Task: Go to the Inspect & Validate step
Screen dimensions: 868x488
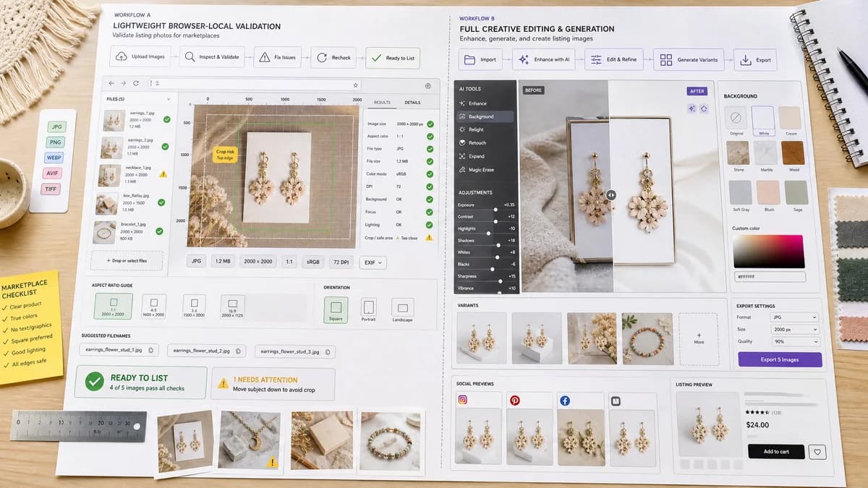Action: click(213, 57)
